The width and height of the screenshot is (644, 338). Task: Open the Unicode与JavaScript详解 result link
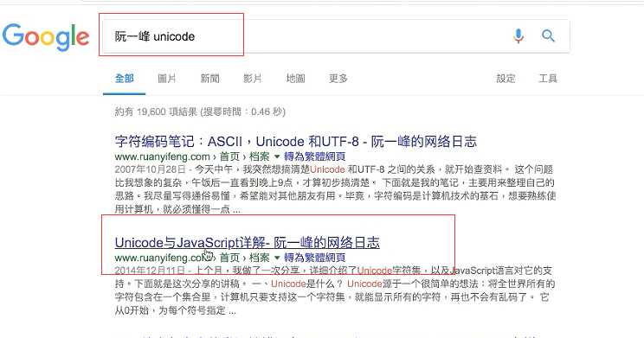248,242
